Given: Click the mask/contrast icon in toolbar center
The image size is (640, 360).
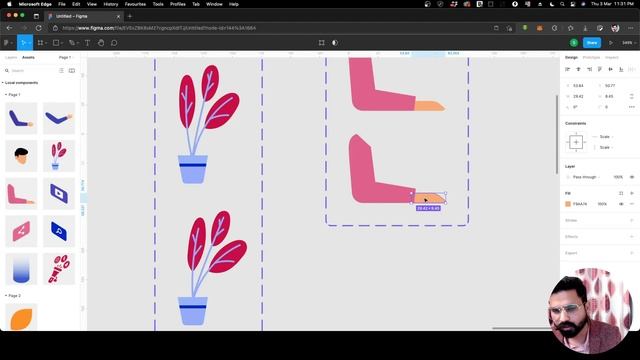Looking at the screenshot, I should 335,42.
